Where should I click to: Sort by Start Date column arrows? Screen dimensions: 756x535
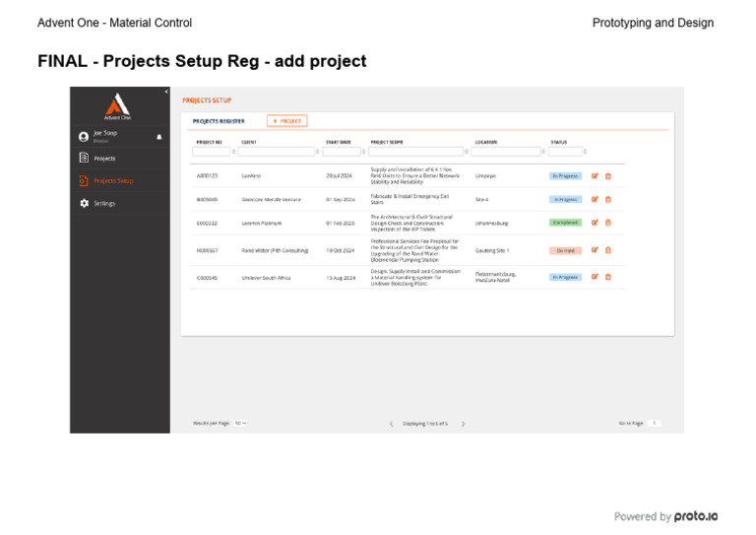(x=363, y=152)
